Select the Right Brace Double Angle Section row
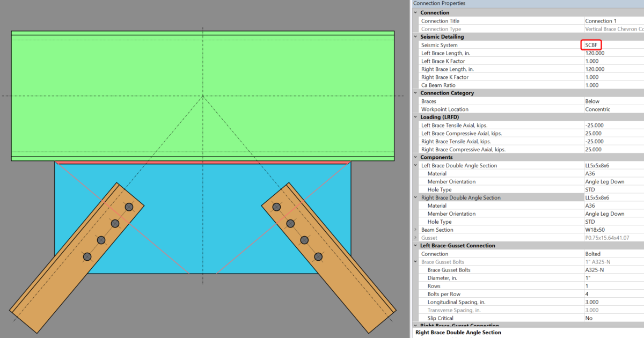This screenshot has height=338, width=644. (460, 198)
